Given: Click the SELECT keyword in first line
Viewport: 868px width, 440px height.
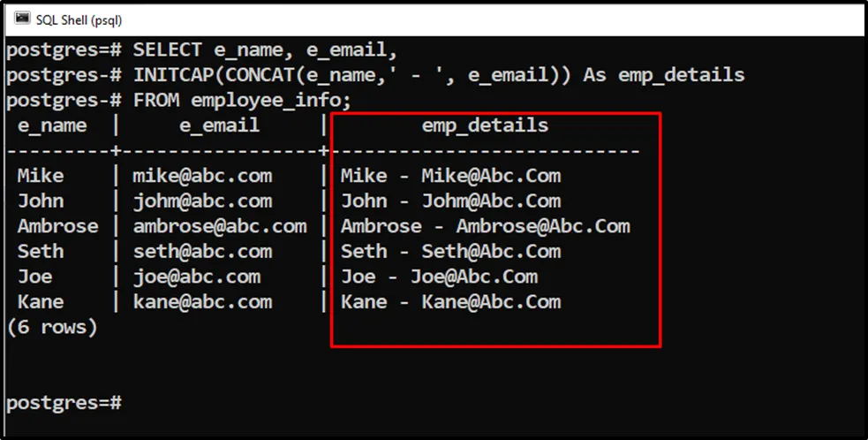Looking at the screenshot, I should click(167, 49).
